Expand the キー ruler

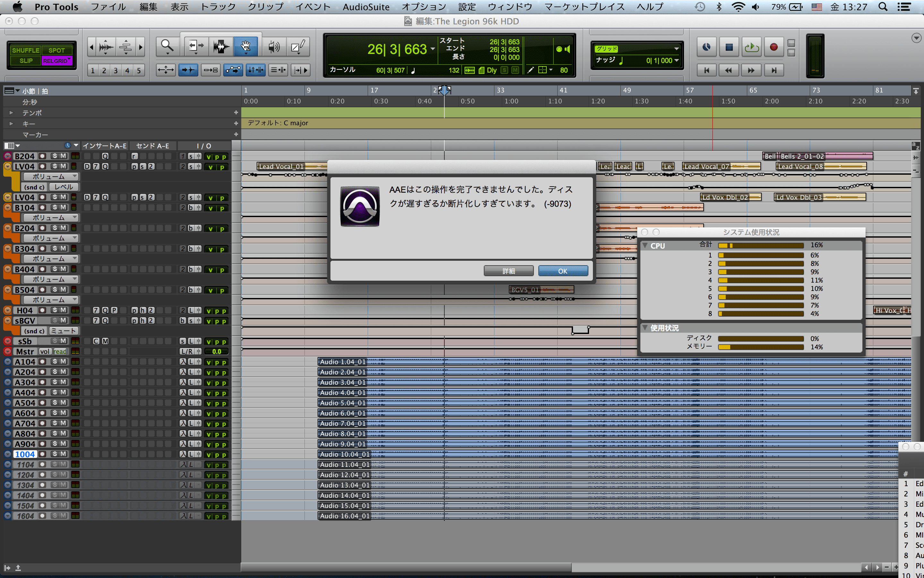11,124
